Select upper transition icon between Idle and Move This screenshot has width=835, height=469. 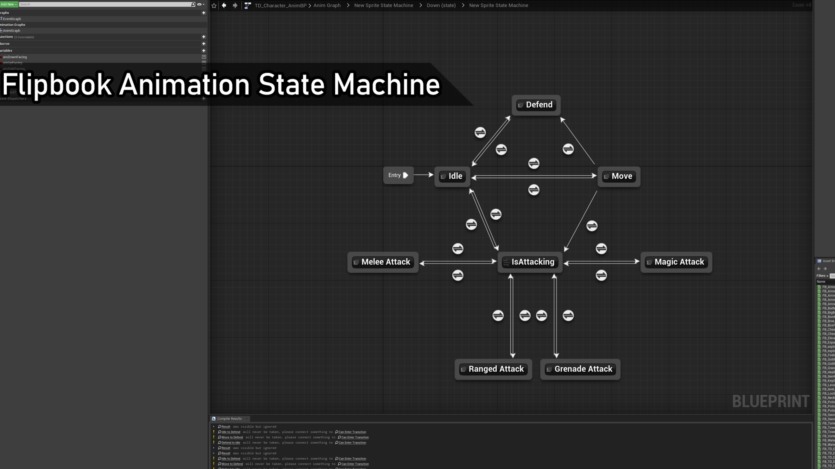click(x=534, y=163)
